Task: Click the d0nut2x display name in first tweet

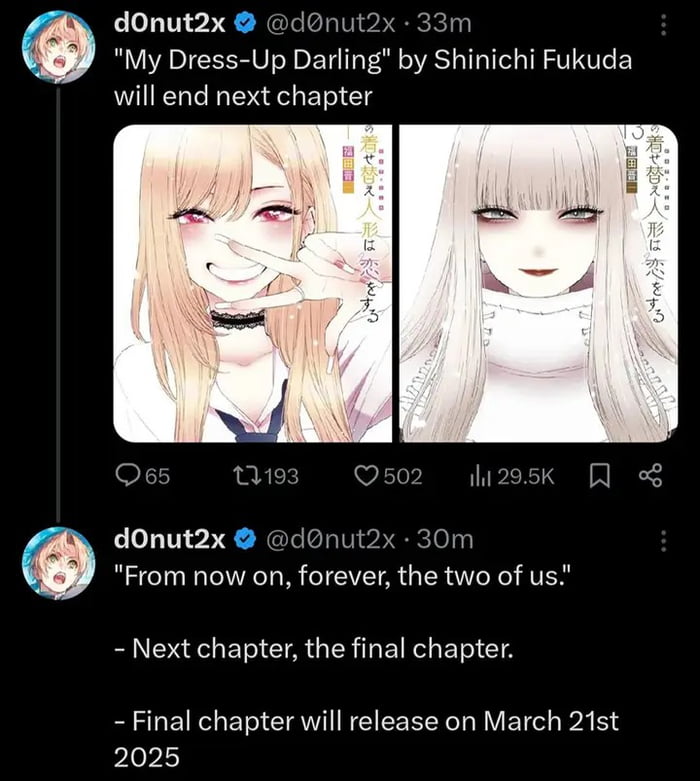Action: pyautogui.click(x=170, y=23)
